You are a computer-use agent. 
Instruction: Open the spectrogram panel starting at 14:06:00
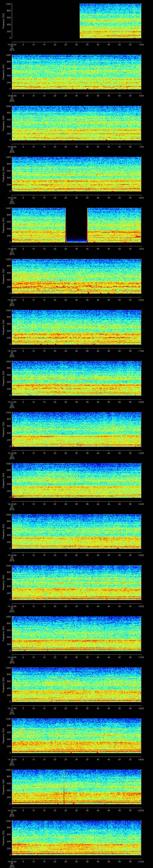77,123
